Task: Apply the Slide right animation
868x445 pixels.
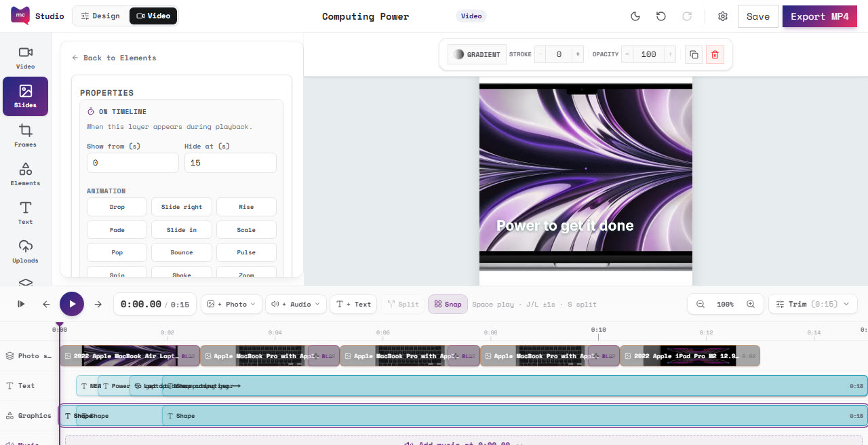Action: 182,207
